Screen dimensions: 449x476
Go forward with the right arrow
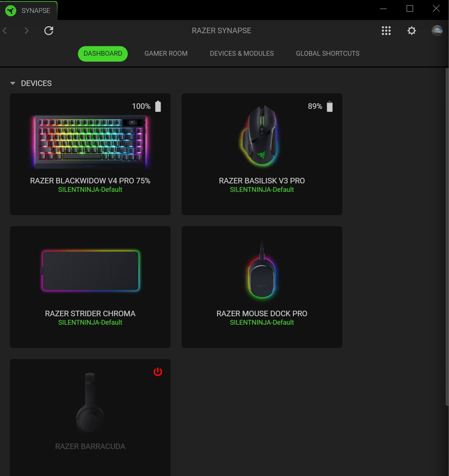click(27, 31)
